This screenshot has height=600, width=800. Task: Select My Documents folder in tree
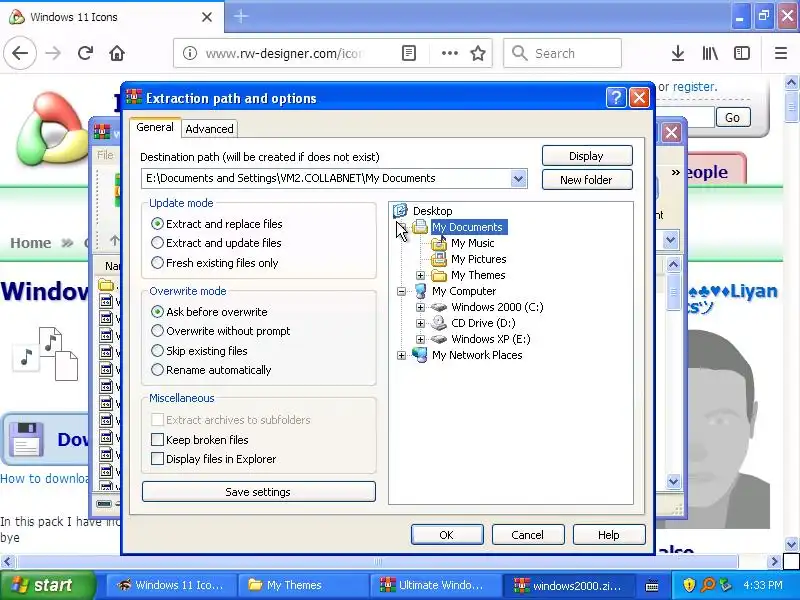468,227
